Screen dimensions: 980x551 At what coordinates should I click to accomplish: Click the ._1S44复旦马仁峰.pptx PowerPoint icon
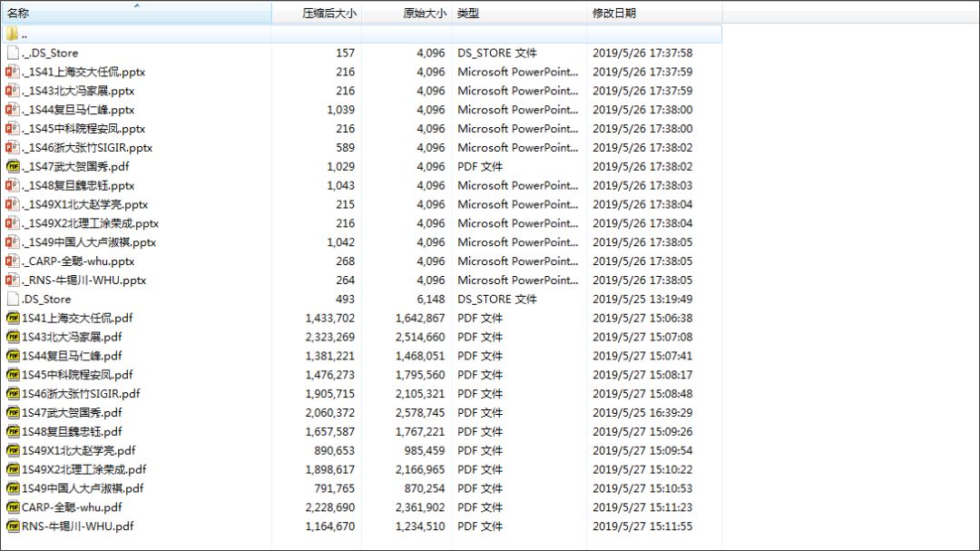pyautogui.click(x=13, y=110)
